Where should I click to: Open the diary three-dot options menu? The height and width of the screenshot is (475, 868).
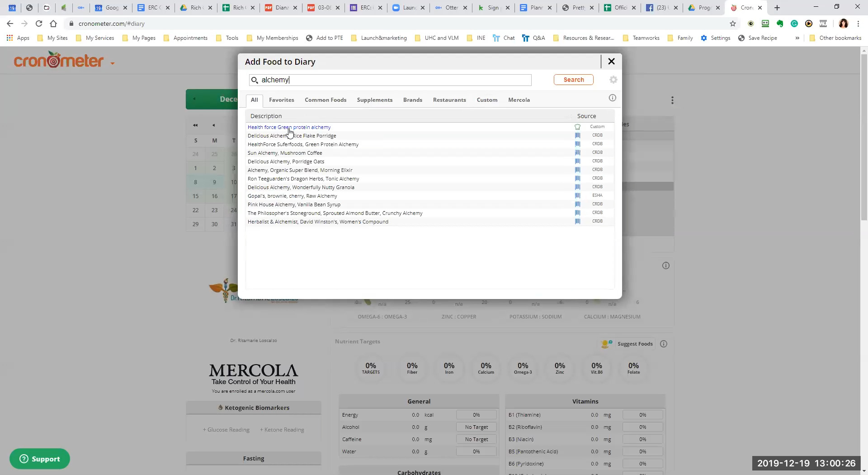coord(672,100)
